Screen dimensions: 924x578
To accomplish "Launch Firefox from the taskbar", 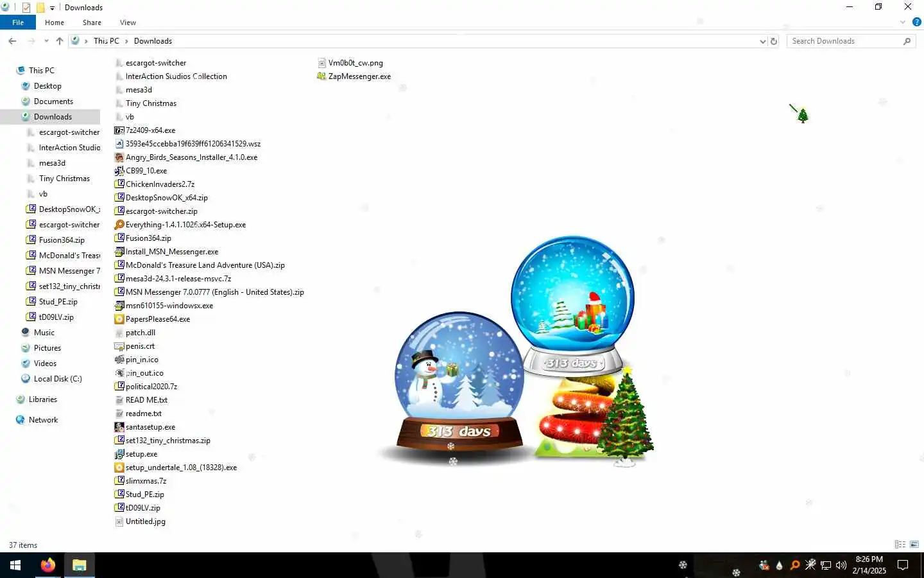I will click(48, 565).
